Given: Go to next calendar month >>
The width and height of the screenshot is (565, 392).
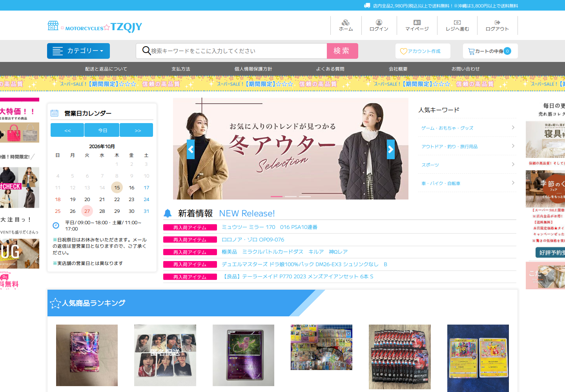Looking at the screenshot, I should [137, 130].
